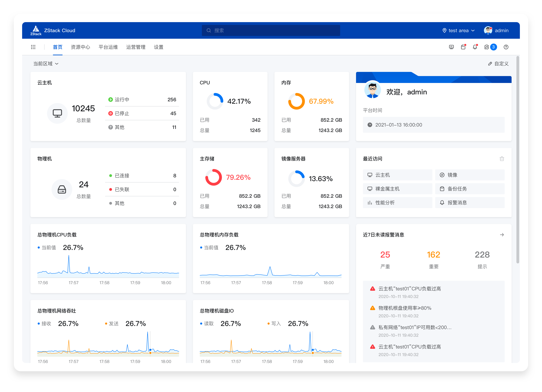Open the apps grid menu icon
The height and width of the screenshot is (392, 542).
pos(33,47)
